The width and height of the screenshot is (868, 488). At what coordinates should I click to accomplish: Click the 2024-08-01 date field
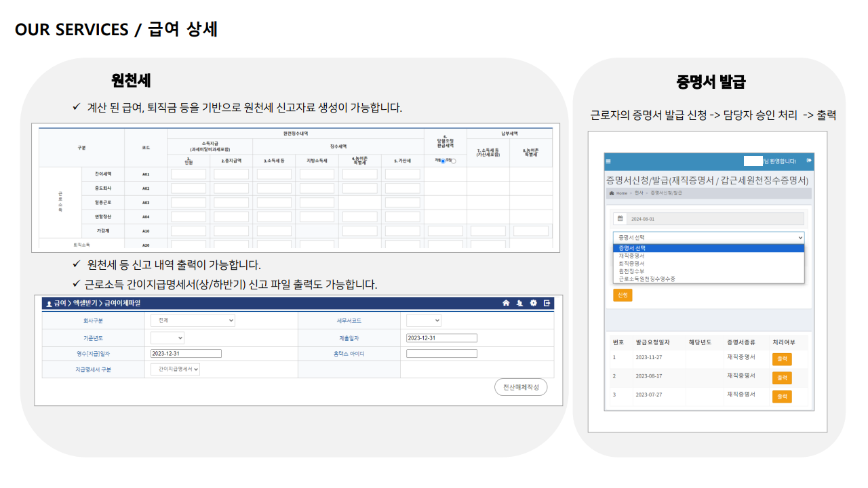(x=715, y=219)
